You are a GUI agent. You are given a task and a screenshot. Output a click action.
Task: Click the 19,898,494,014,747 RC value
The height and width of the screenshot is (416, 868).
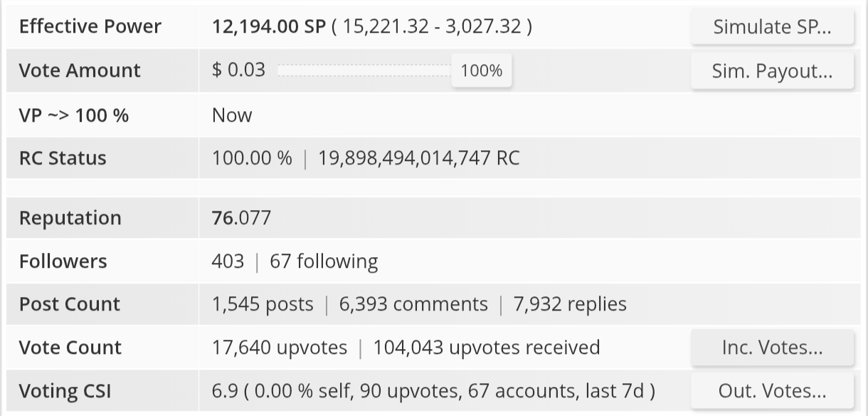pyautogui.click(x=418, y=158)
